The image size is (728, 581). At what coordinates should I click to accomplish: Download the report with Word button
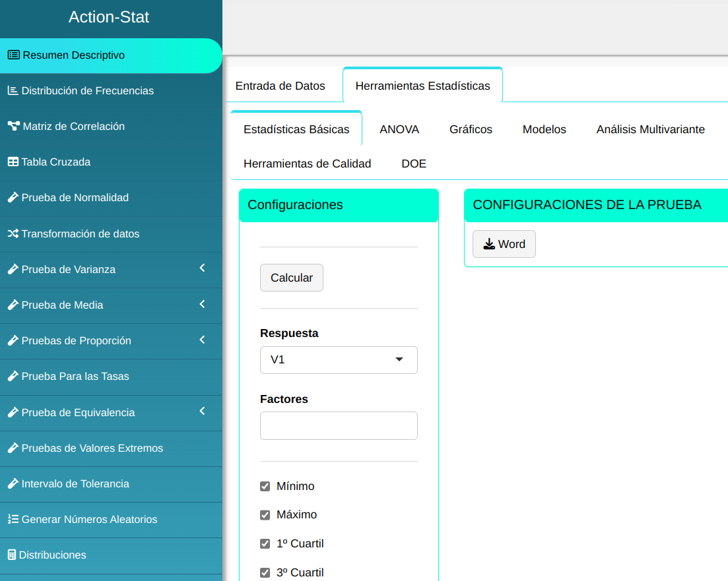pos(504,244)
